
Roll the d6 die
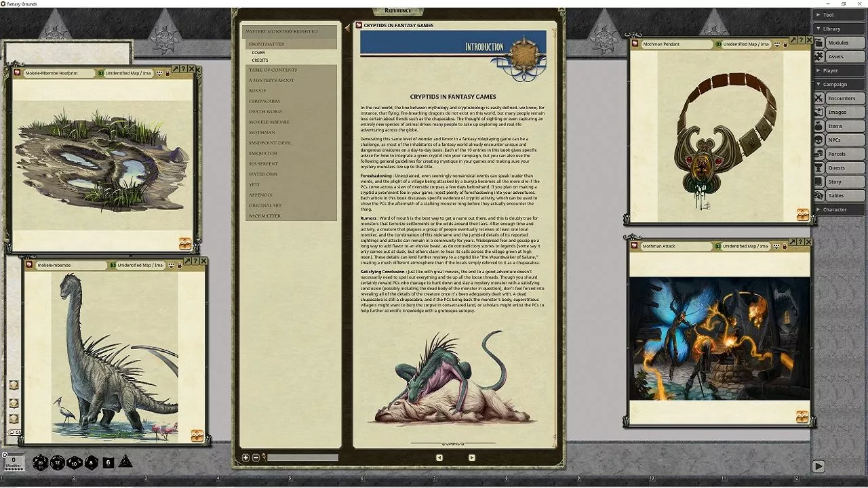(x=108, y=463)
